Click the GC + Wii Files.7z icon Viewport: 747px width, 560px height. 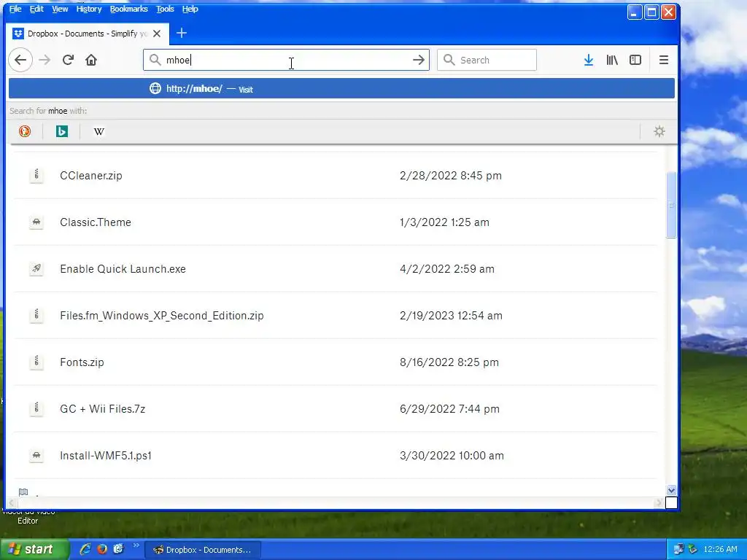click(36, 408)
